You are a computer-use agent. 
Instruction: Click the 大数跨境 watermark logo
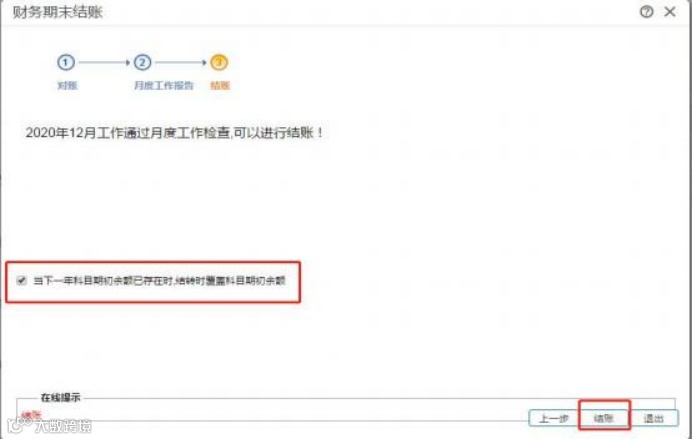49,425
